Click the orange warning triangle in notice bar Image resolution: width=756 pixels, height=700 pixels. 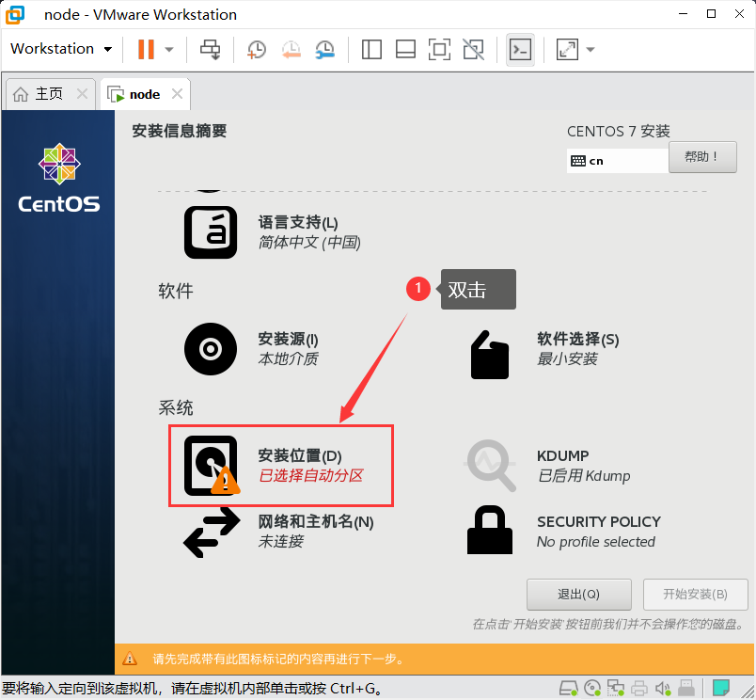(130, 658)
